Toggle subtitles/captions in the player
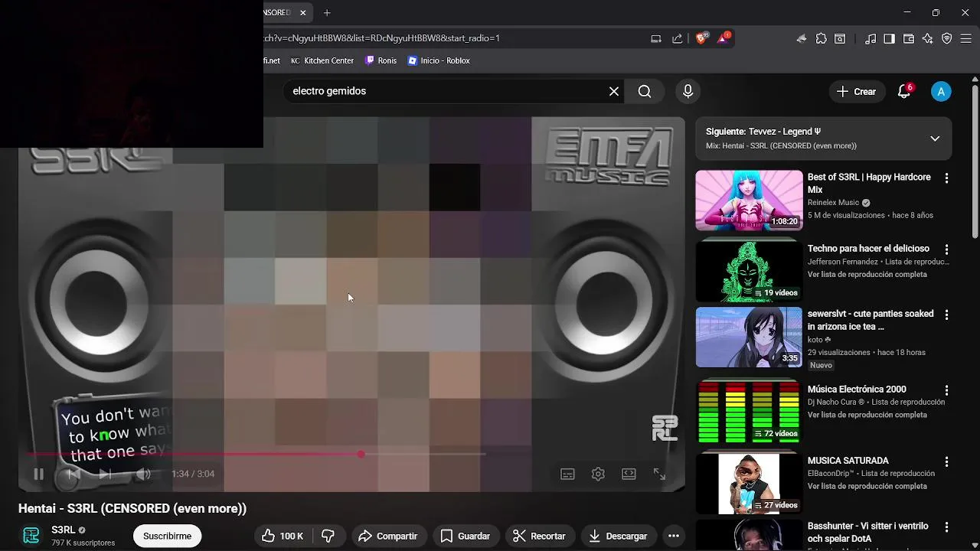Viewport: 980px width, 551px height. pos(567,474)
